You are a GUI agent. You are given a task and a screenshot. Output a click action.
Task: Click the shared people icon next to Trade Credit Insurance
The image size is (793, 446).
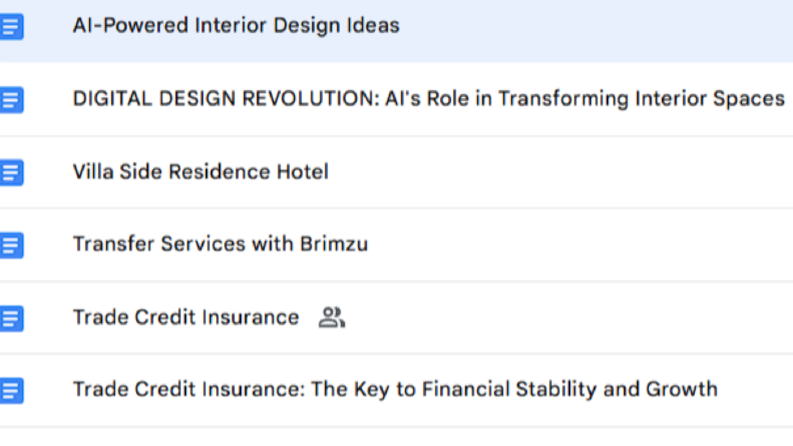point(332,318)
